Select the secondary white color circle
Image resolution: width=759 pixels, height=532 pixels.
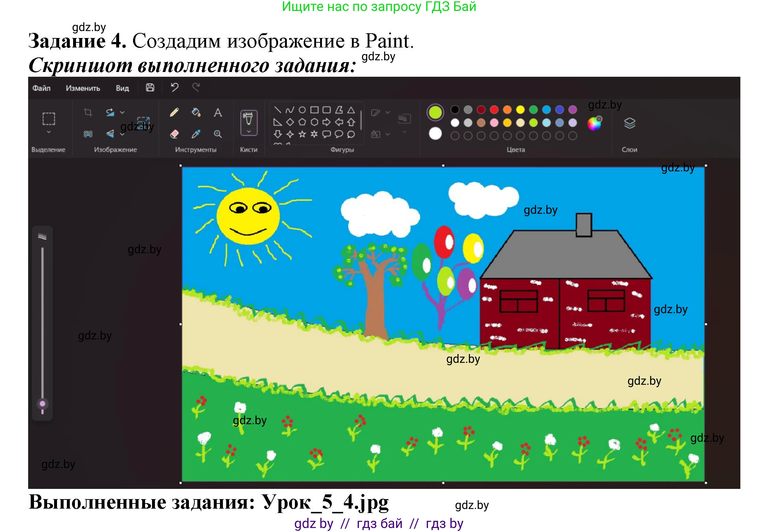point(435,134)
